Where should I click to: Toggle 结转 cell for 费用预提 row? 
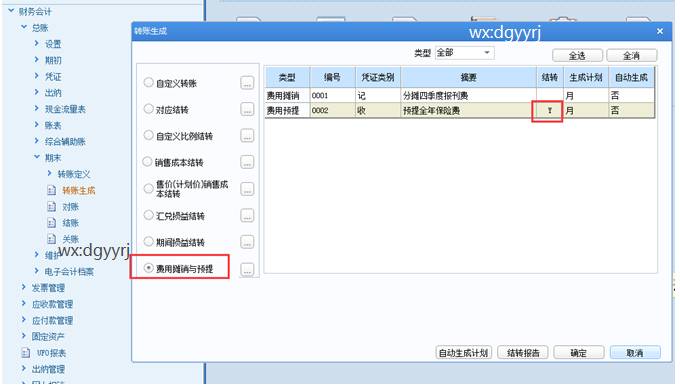pyautogui.click(x=549, y=111)
